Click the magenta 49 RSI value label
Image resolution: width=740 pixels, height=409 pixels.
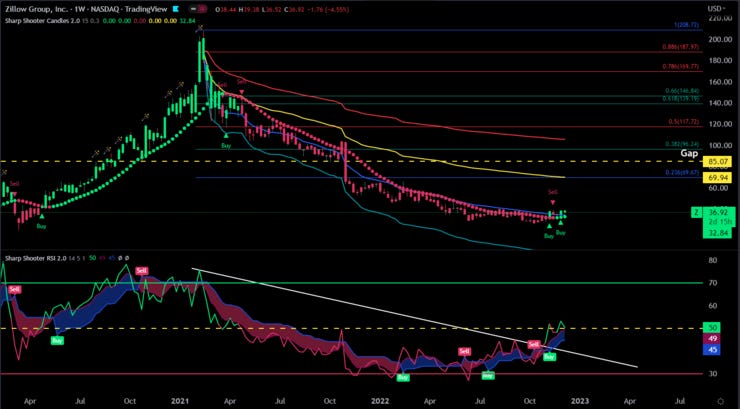(x=713, y=339)
